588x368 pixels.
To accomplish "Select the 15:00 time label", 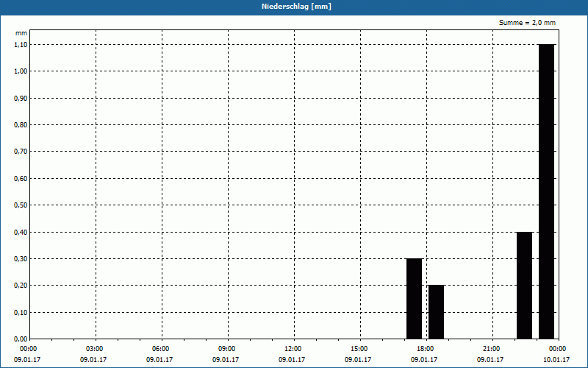I will (360, 349).
